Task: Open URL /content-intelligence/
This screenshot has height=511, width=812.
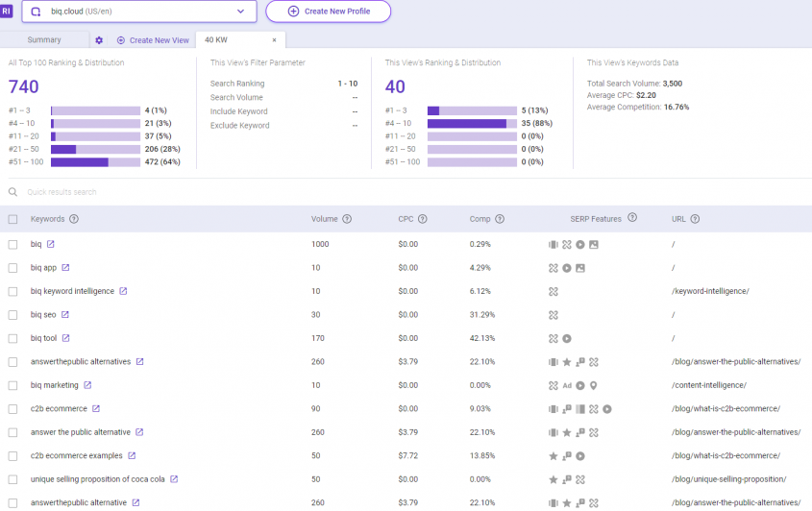Action: click(709, 385)
